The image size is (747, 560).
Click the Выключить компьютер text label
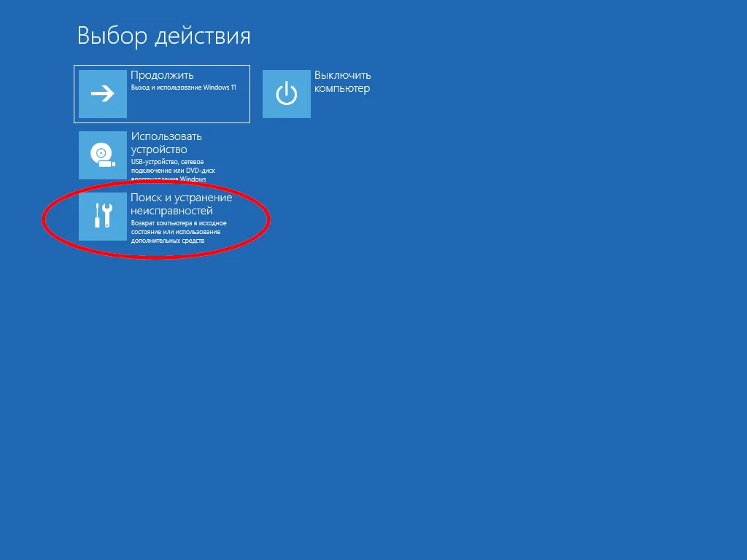pos(342,82)
